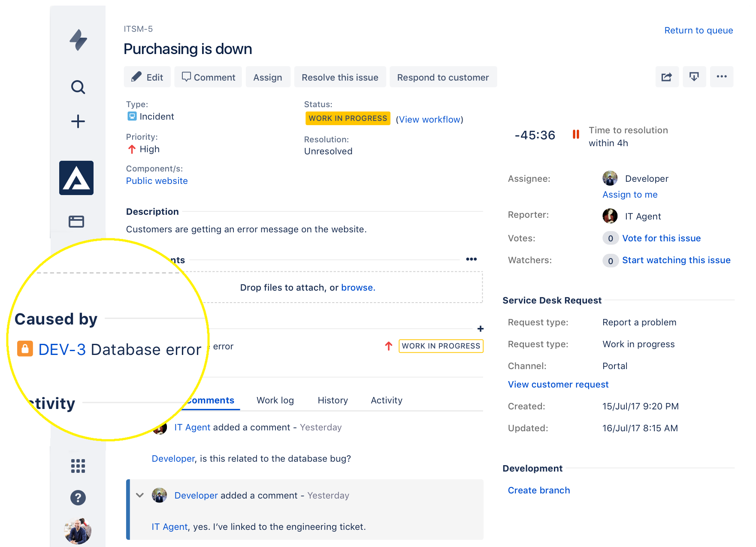Create a new issue with the plus icon
Screen dimensions: 756x547
click(x=78, y=121)
